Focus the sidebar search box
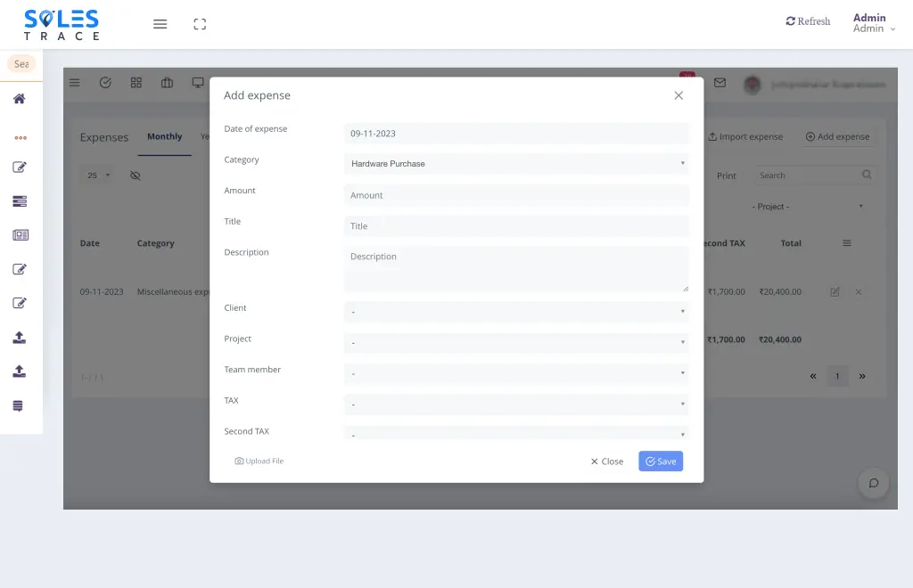Screen dimensions: 913x588 click(x=21, y=64)
